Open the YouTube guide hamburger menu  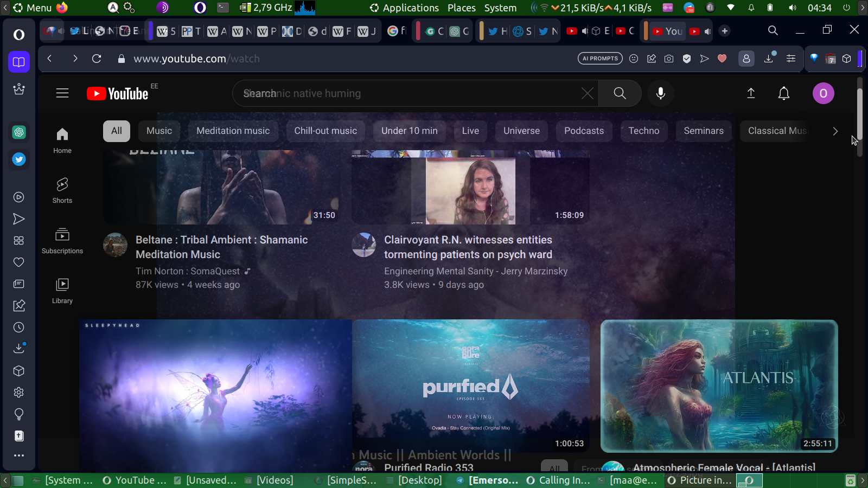[62, 93]
